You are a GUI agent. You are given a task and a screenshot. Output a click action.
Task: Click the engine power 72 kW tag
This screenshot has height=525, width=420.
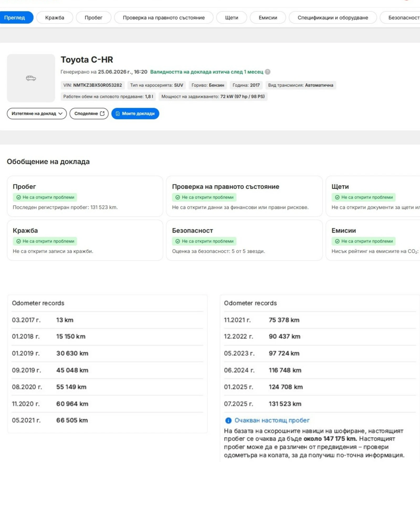(213, 96)
